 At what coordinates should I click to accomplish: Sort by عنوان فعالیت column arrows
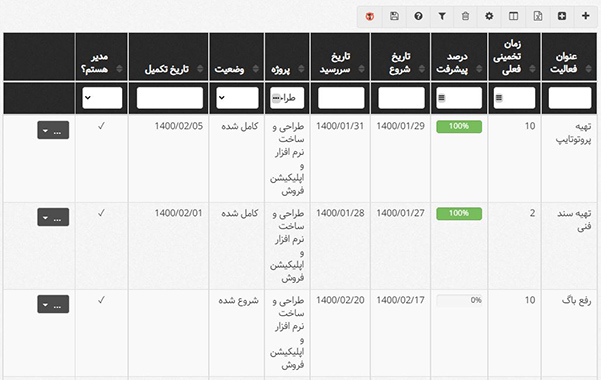589,69
